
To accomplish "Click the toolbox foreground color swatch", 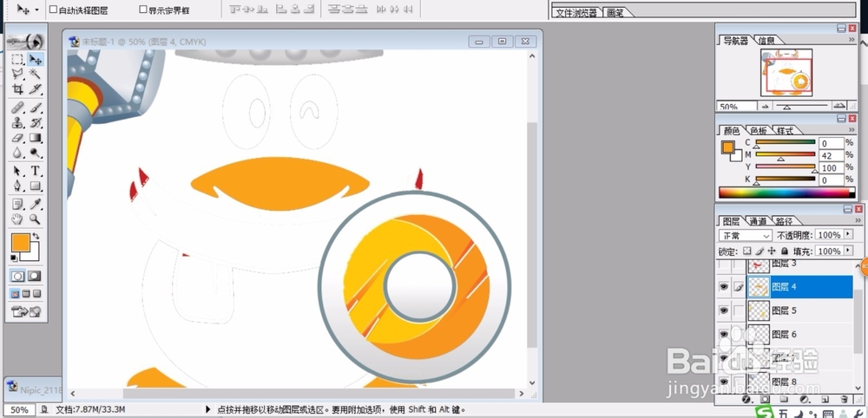I will tap(21, 242).
